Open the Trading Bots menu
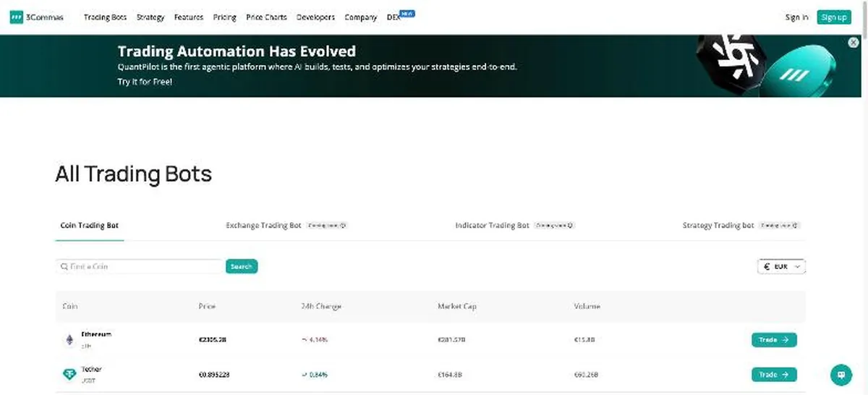This screenshot has width=868, height=395. [x=105, y=17]
